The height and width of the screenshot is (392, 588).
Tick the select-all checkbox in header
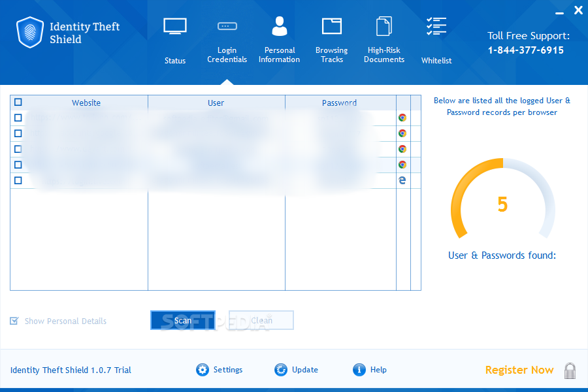pyautogui.click(x=18, y=102)
